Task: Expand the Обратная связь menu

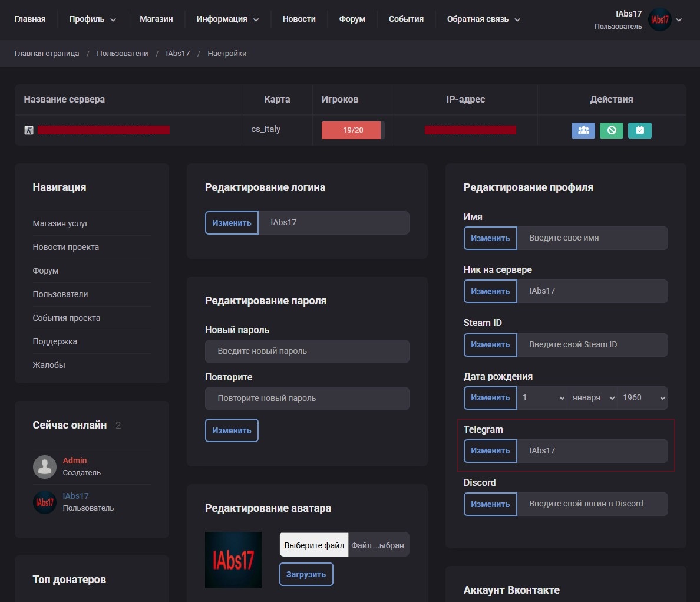Action: 484,19
